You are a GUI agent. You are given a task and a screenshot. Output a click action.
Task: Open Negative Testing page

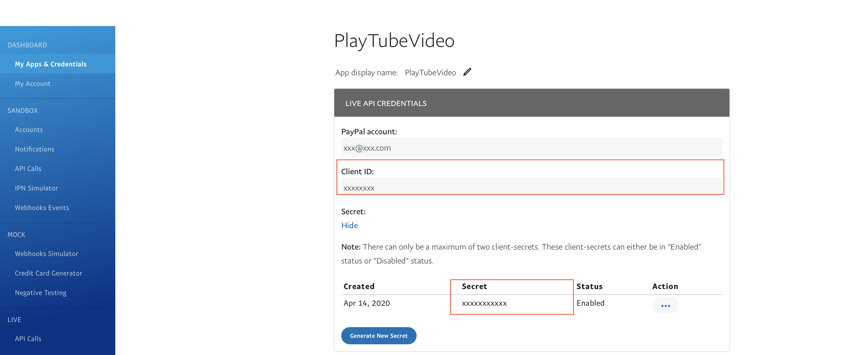click(x=40, y=293)
